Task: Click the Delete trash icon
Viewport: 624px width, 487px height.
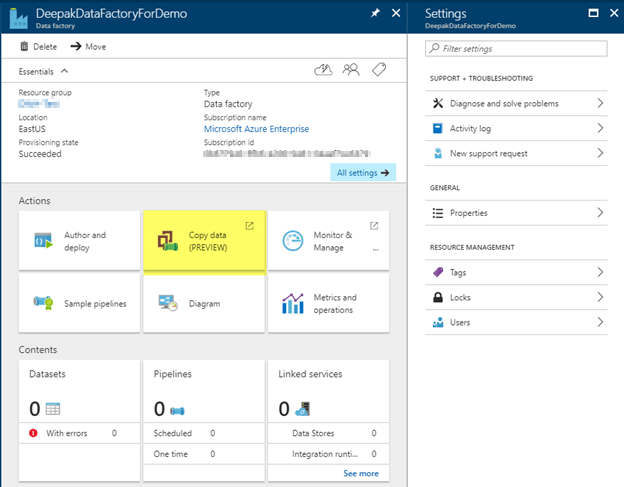Action: pyautogui.click(x=24, y=47)
